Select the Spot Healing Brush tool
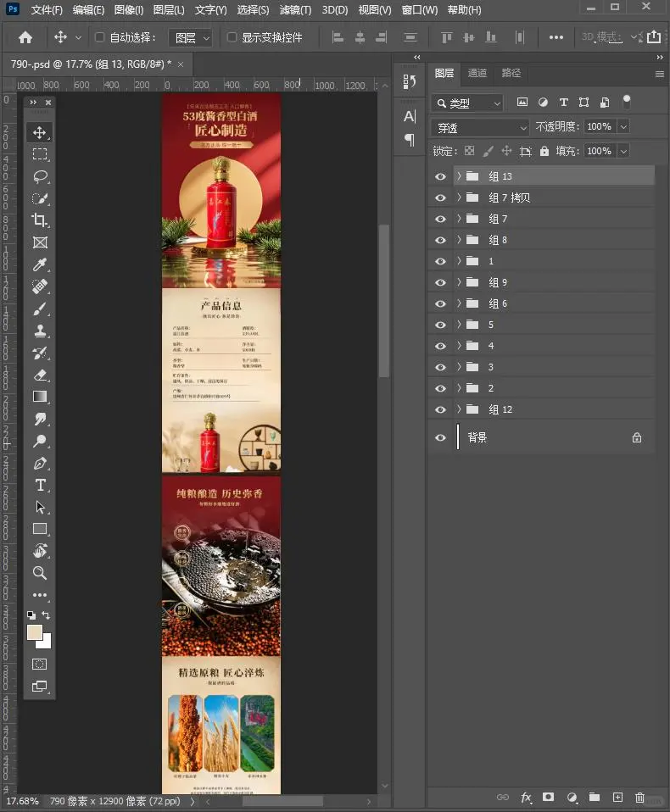Screen dimensions: 670x812 [40, 286]
